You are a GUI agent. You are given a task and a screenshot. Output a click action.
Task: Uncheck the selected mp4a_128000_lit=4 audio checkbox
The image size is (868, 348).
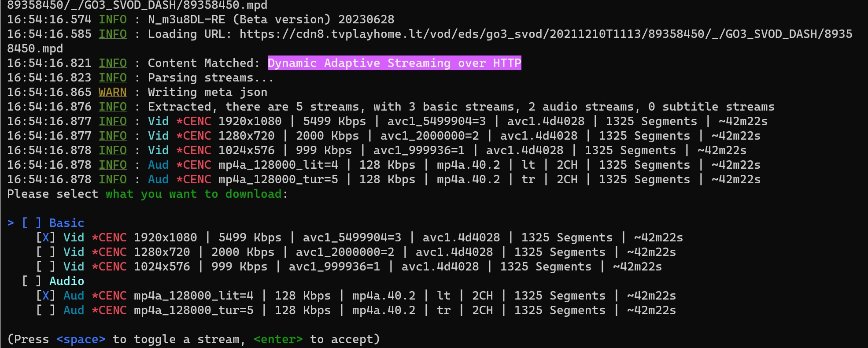[x=46, y=296]
